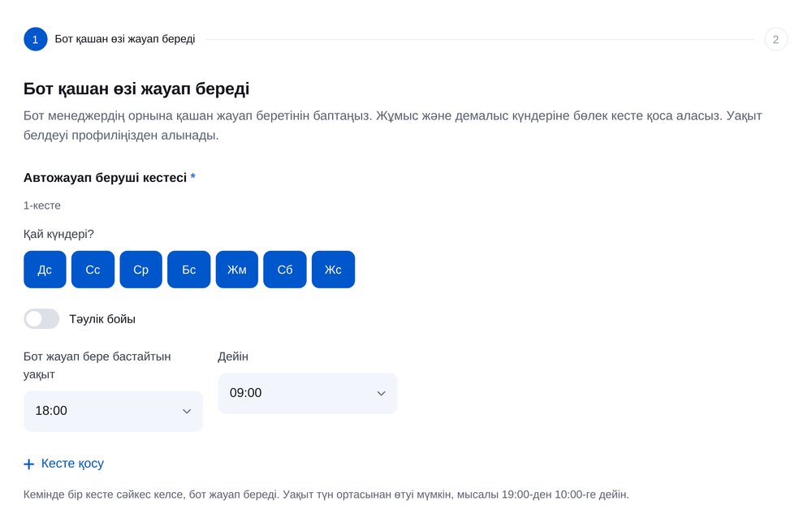
Task: Open the Дейін 09:00 dropdown
Action: [x=308, y=394]
